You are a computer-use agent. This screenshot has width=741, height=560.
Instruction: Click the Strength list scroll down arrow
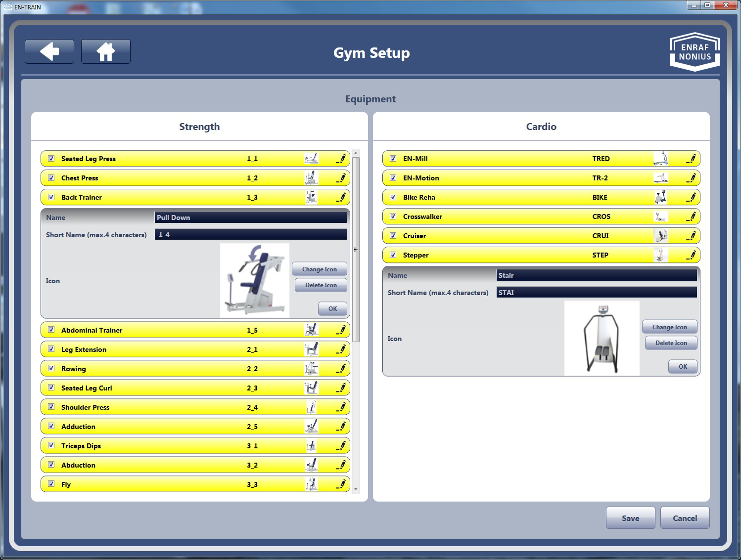click(x=356, y=489)
